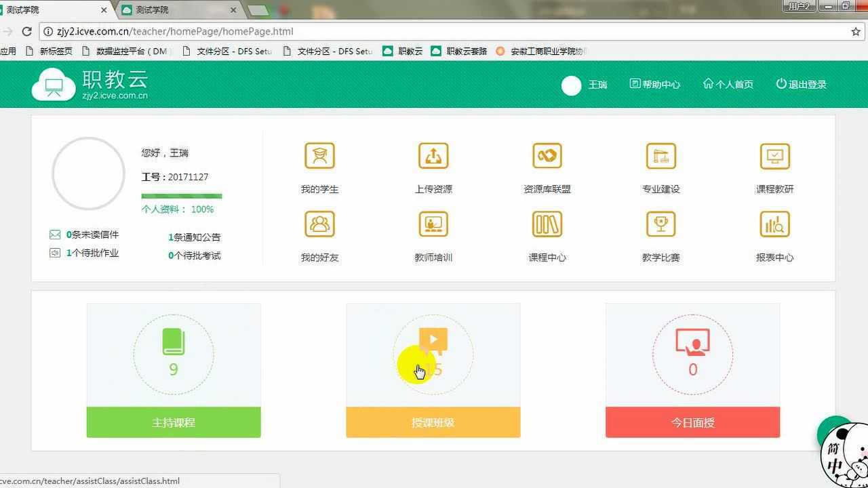
Task: Open 资源库联盟 icon
Action: click(547, 156)
